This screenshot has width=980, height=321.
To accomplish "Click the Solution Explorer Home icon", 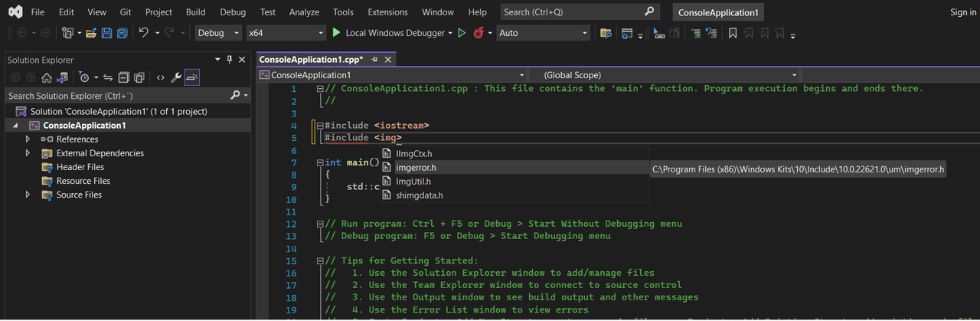I will [47, 77].
